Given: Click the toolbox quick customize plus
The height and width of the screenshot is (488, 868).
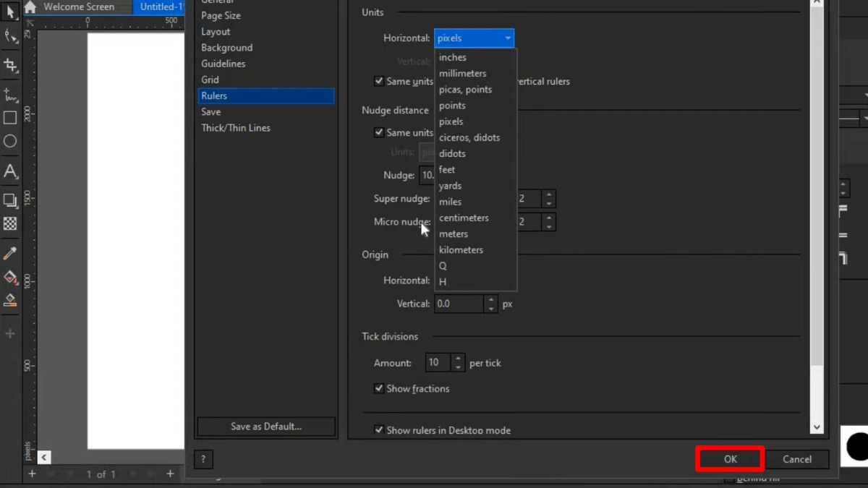Looking at the screenshot, I should pos(10,333).
